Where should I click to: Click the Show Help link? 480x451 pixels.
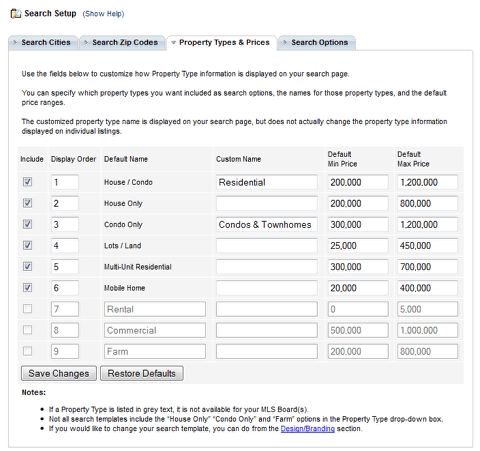point(103,14)
